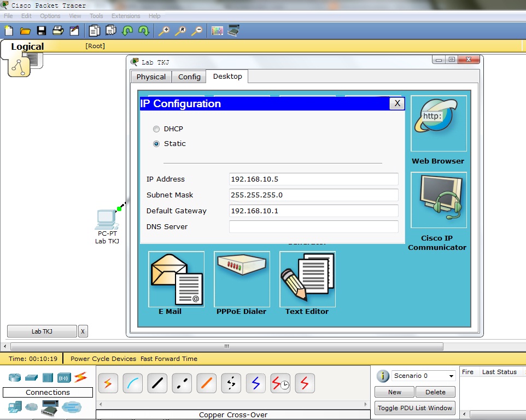Select the Connections lightning category icon
The image size is (526, 420).
(81, 377)
